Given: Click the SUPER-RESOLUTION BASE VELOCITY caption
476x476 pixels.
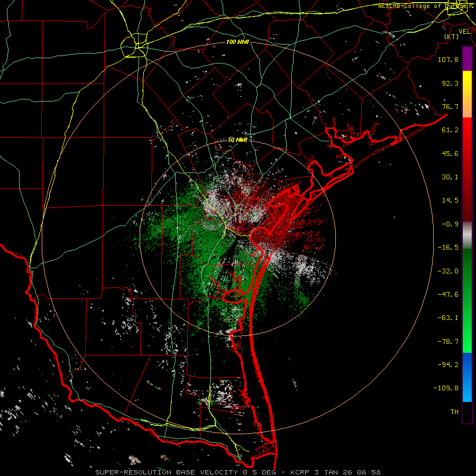Looking at the screenshot, I should pyautogui.click(x=167, y=472).
